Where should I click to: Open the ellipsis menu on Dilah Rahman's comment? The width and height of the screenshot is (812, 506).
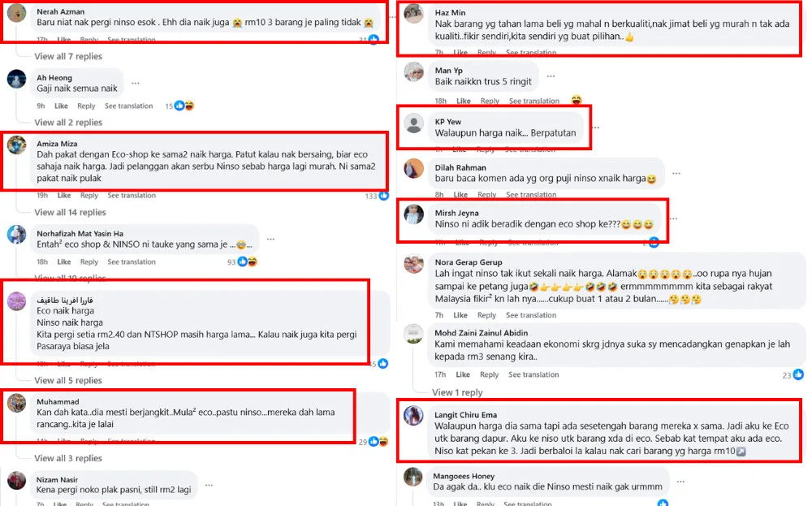(676, 173)
